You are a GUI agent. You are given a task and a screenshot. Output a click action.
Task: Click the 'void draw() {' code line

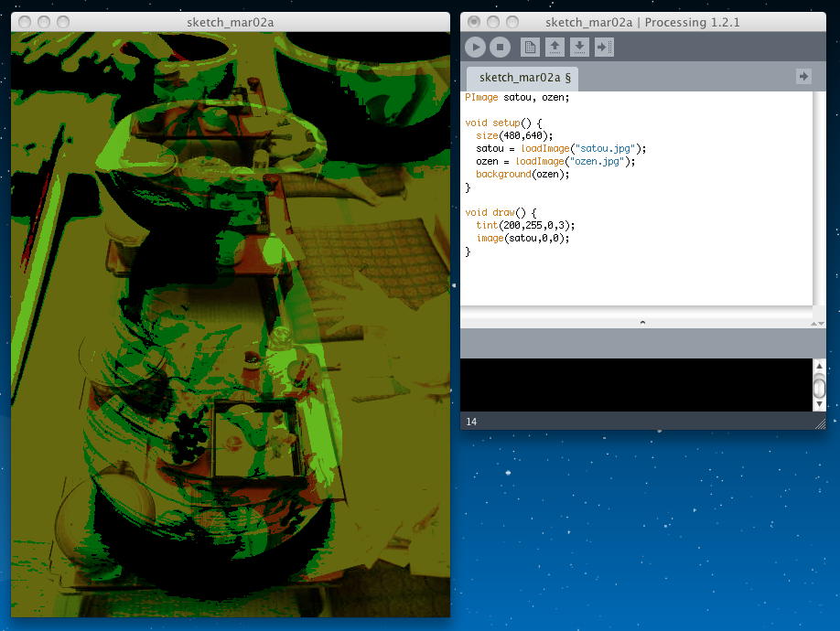click(501, 212)
